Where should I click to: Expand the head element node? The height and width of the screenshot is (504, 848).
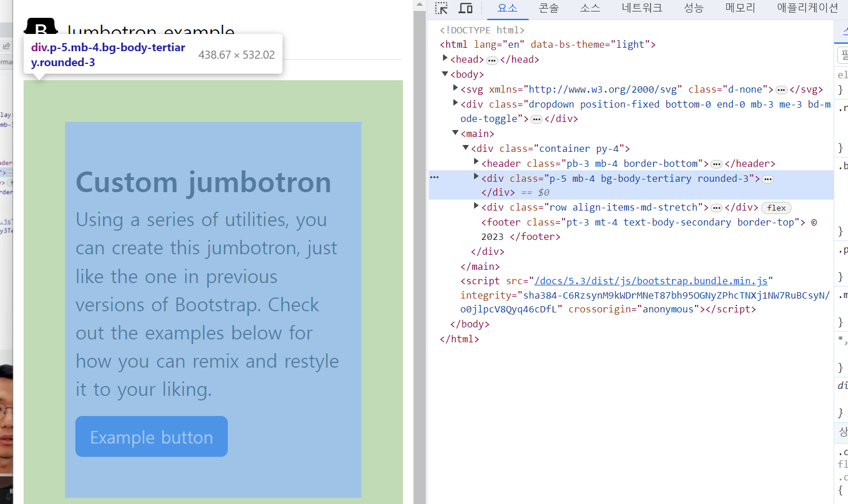(x=445, y=58)
